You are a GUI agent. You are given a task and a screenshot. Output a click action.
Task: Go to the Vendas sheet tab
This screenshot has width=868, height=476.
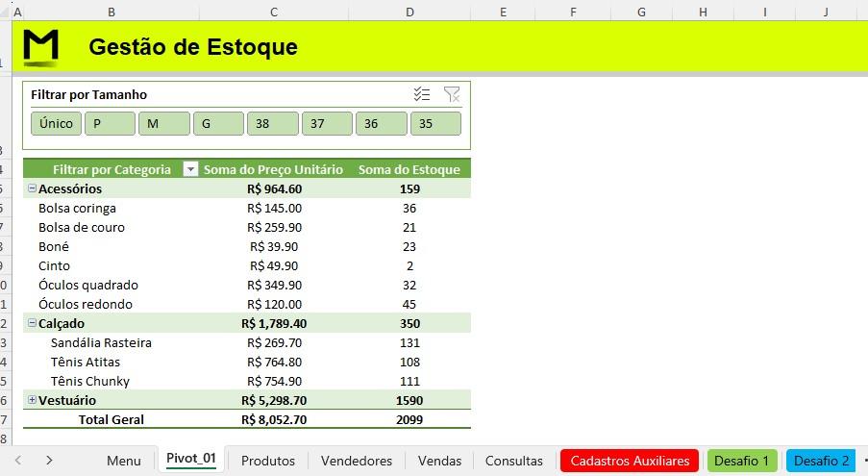point(439,461)
